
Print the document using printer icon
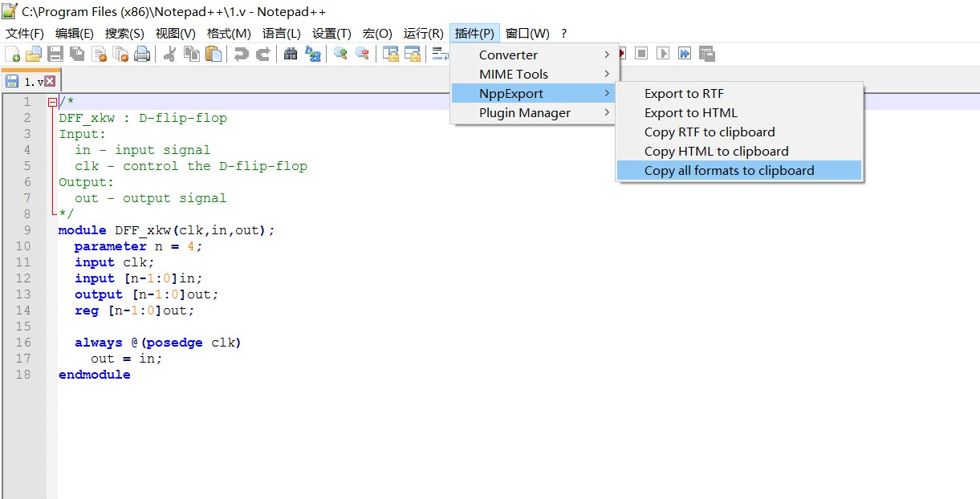pos(142,55)
